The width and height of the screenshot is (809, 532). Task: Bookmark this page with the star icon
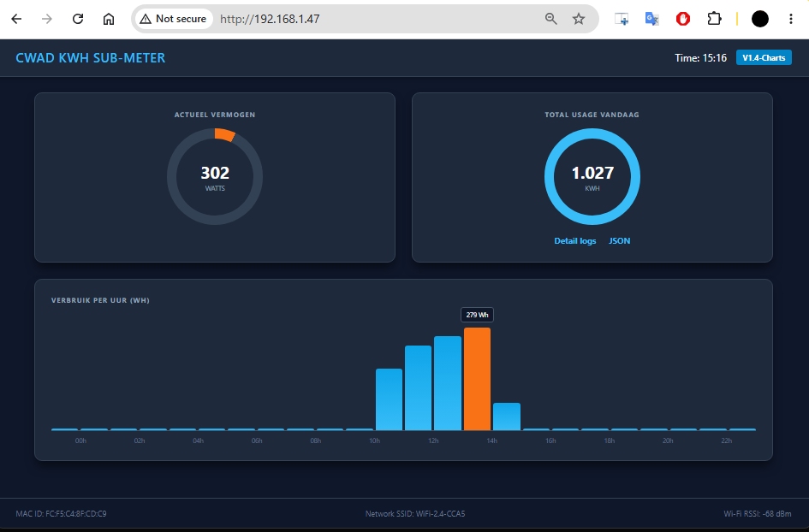tap(579, 19)
